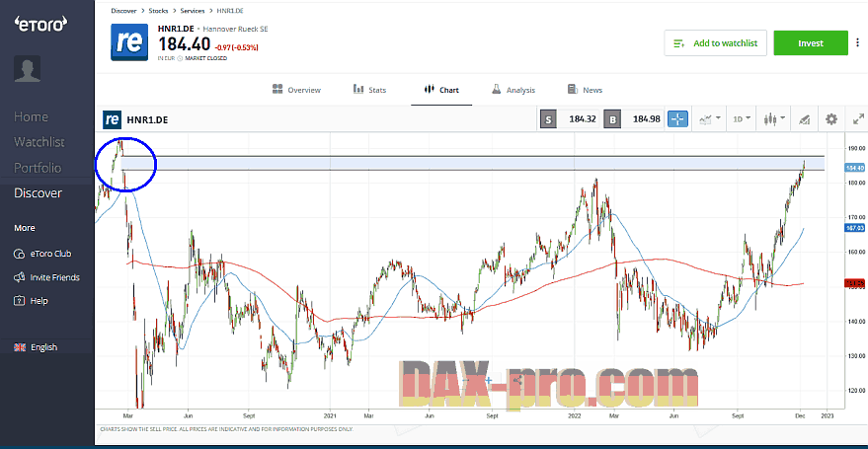Go to Home in the sidebar
Image resolution: width=868 pixels, height=449 pixels.
[x=31, y=116]
